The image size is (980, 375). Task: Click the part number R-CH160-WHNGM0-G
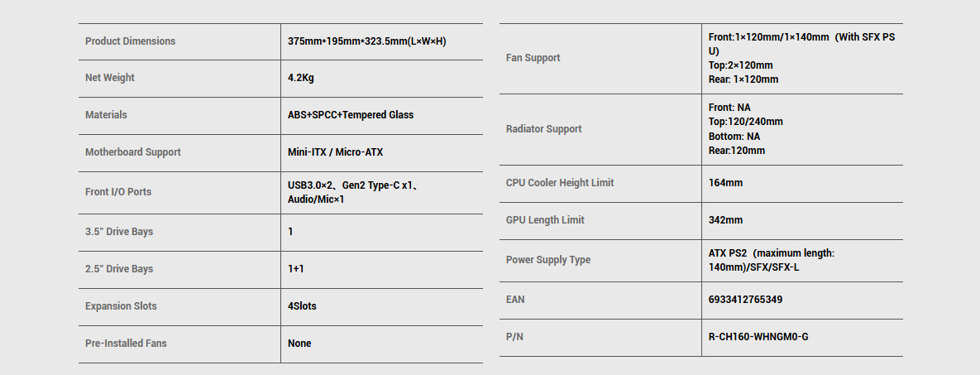[758, 338]
